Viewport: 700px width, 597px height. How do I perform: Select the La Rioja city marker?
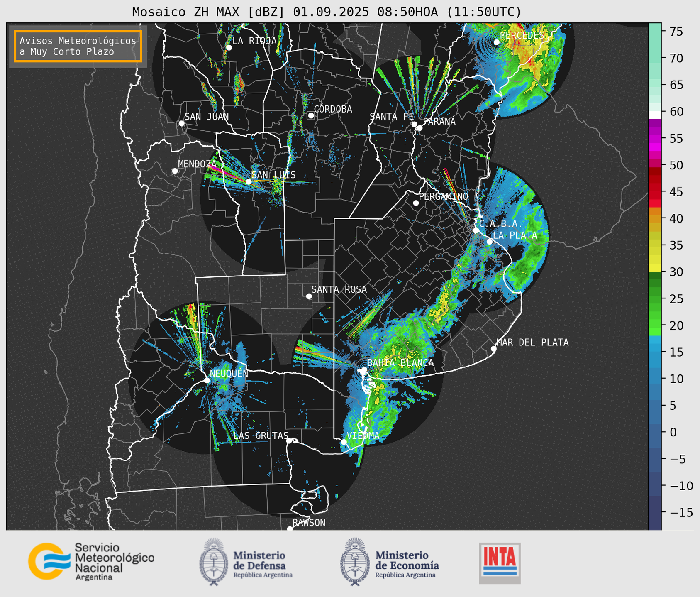coord(229,48)
